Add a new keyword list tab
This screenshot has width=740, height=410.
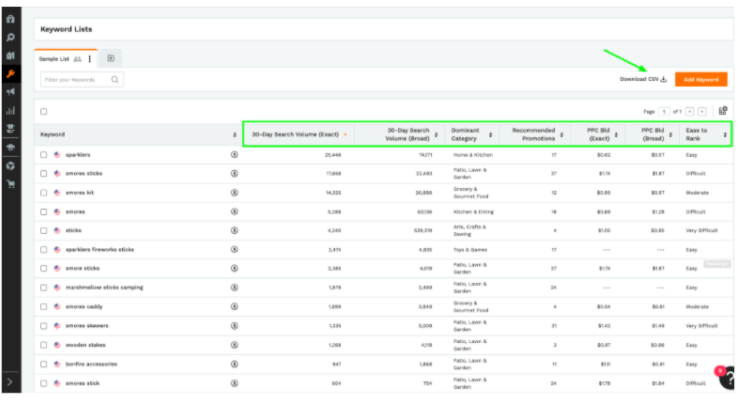[111, 58]
